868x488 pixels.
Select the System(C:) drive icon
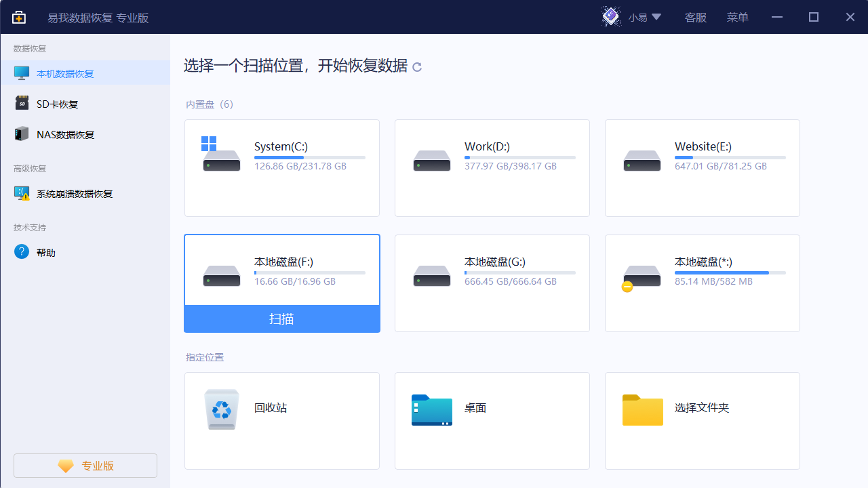(221, 155)
